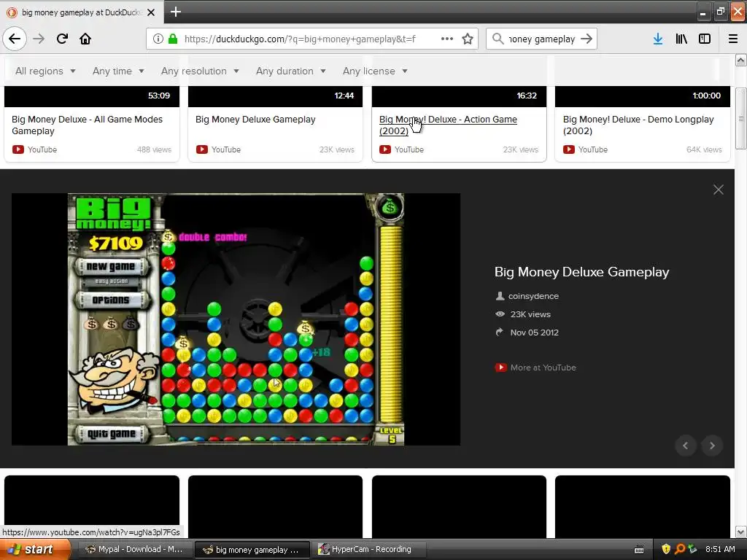Open the hamburger application menu
This screenshot has height=560, width=747.
coord(732,39)
